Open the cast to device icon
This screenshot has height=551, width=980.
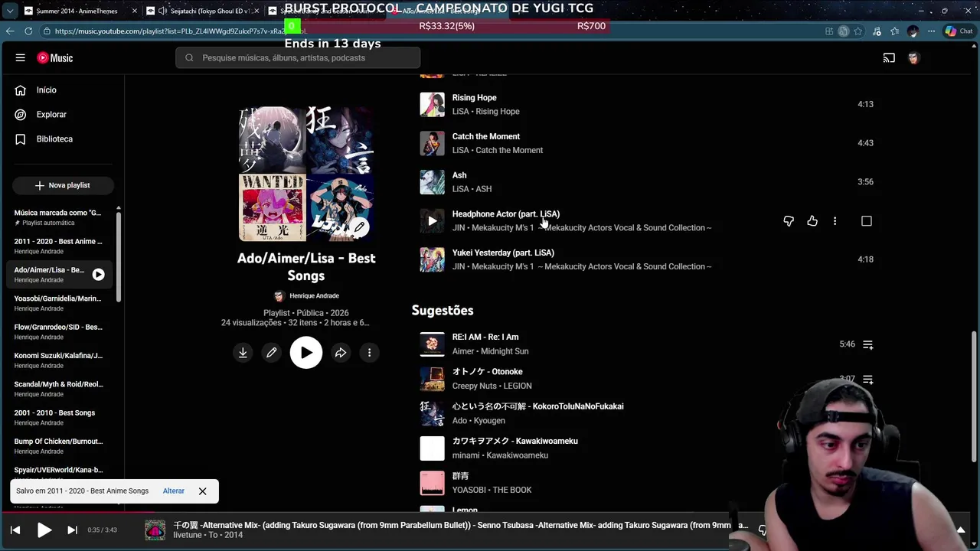(x=889, y=58)
